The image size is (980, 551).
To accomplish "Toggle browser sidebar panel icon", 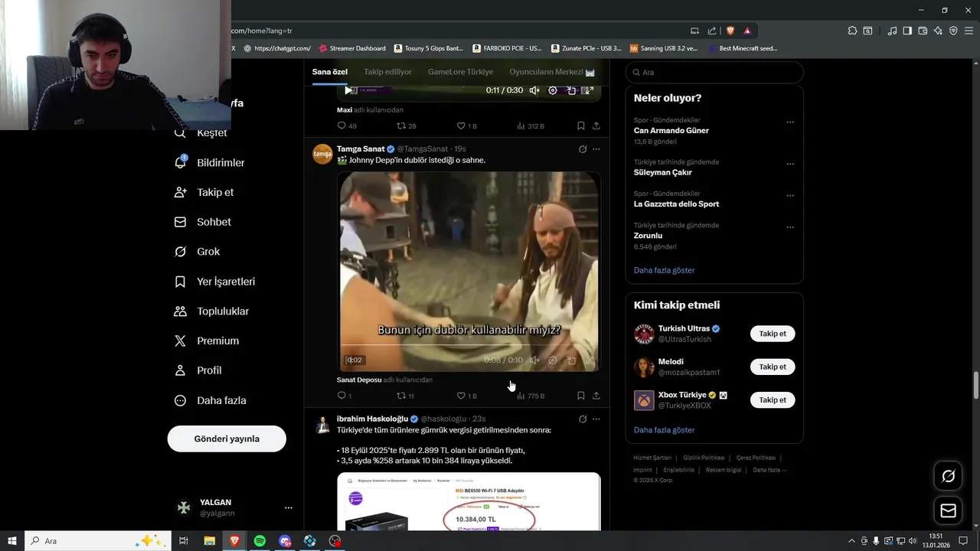I will (x=907, y=31).
